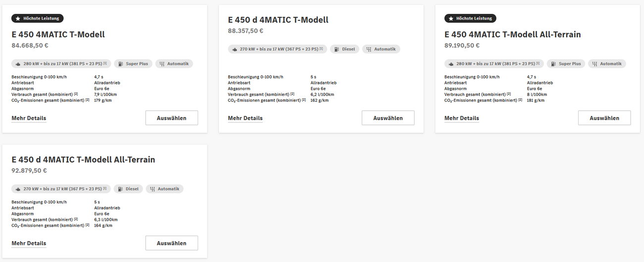Viewport: 644px width, 262px height.
Task: Click engine icon in E 450 d 4MATIC T-Modell All-Terrain 270 kW chip
Action: click(x=18, y=189)
